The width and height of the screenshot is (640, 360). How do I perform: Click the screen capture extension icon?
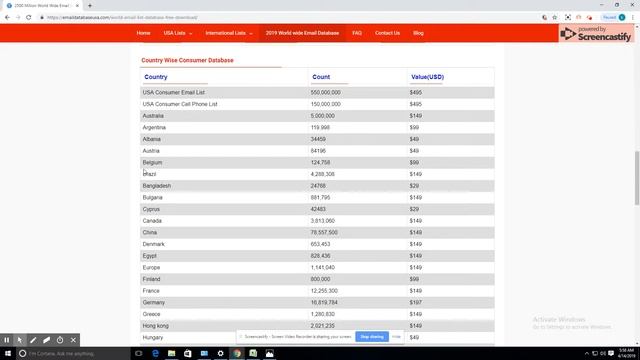(568, 18)
